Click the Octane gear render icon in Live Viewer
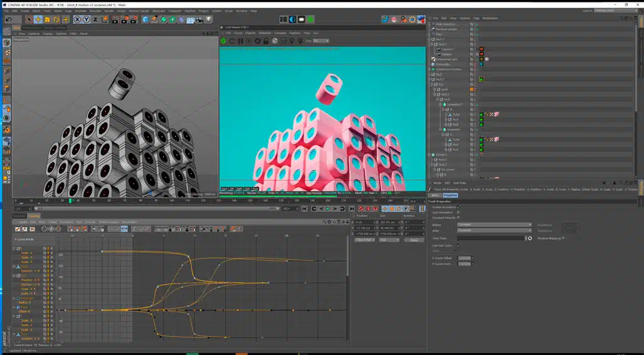 (x=223, y=41)
